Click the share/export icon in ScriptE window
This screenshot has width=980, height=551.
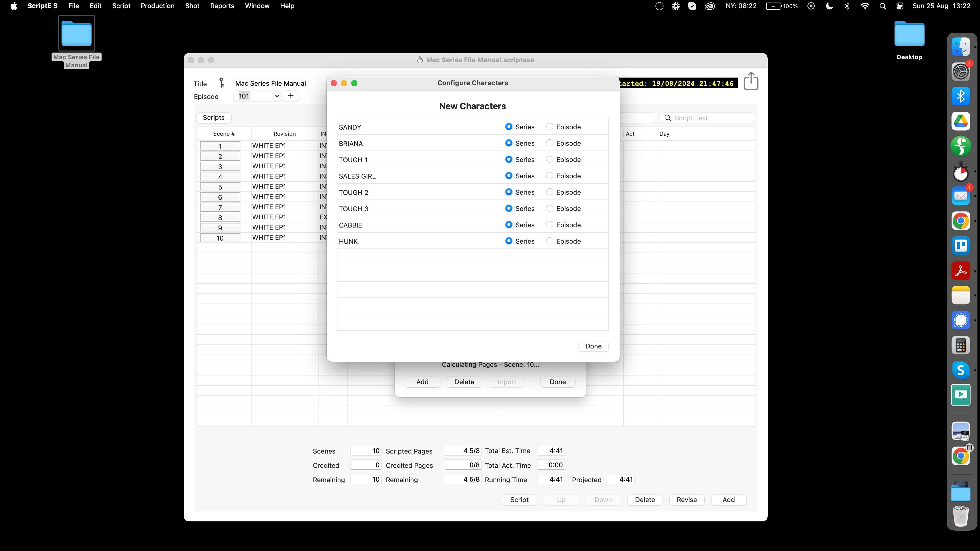click(751, 81)
